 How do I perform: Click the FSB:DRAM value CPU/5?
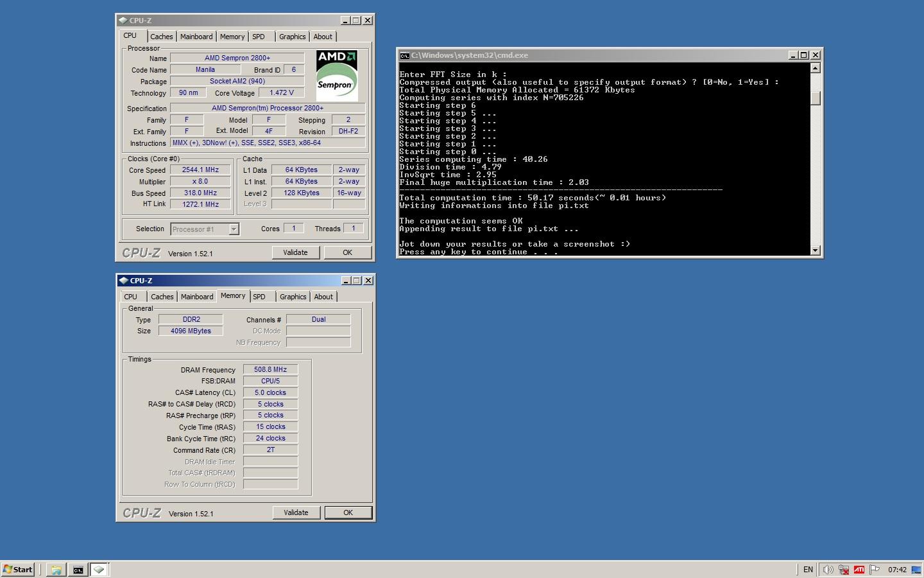coord(271,381)
